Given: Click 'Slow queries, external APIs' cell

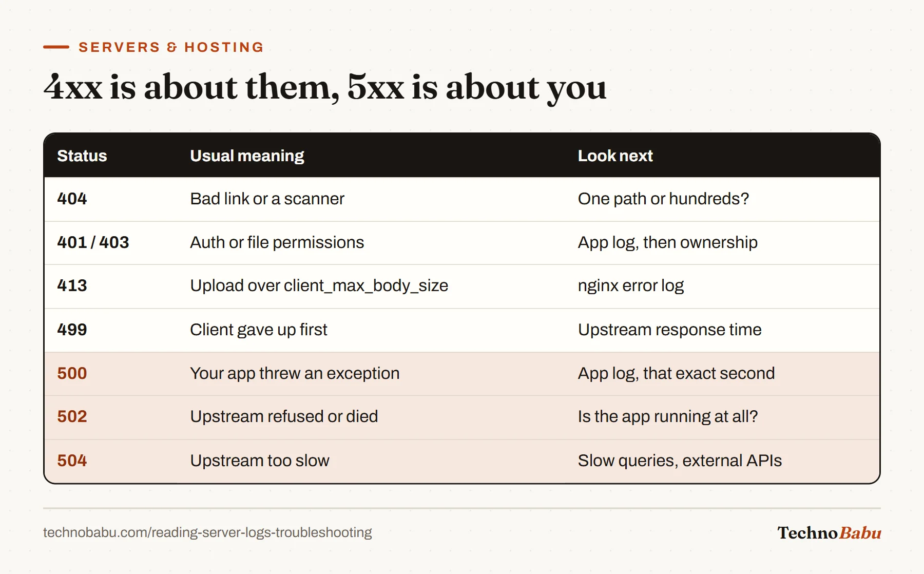Looking at the screenshot, I should 680,461.
